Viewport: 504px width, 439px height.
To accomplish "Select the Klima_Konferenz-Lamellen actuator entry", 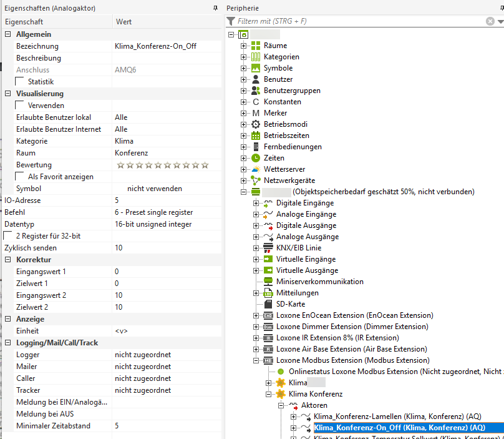I will [398, 417].
